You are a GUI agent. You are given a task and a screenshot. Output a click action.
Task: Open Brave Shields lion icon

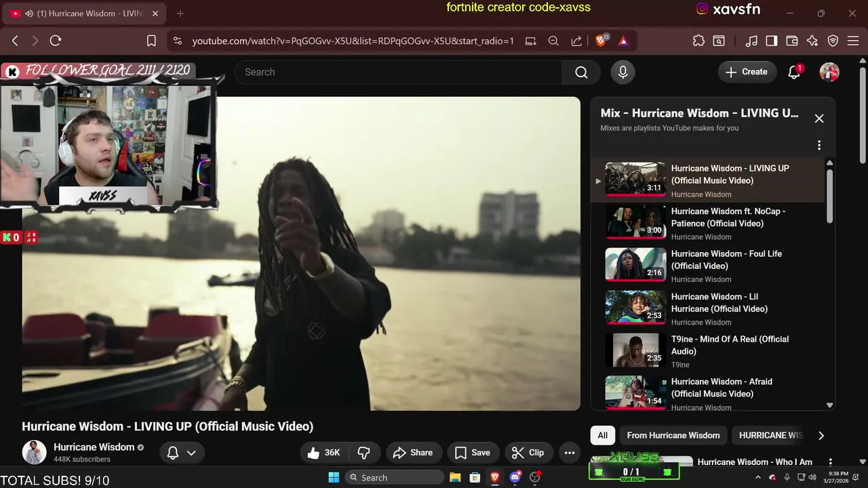[x=601, y=41]
